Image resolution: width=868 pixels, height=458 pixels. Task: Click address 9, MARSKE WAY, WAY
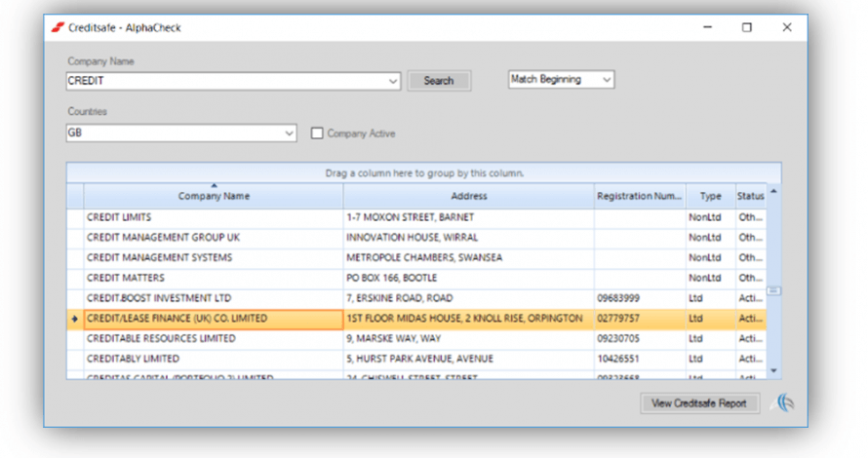pyautogui.click(x=394, y=338)
